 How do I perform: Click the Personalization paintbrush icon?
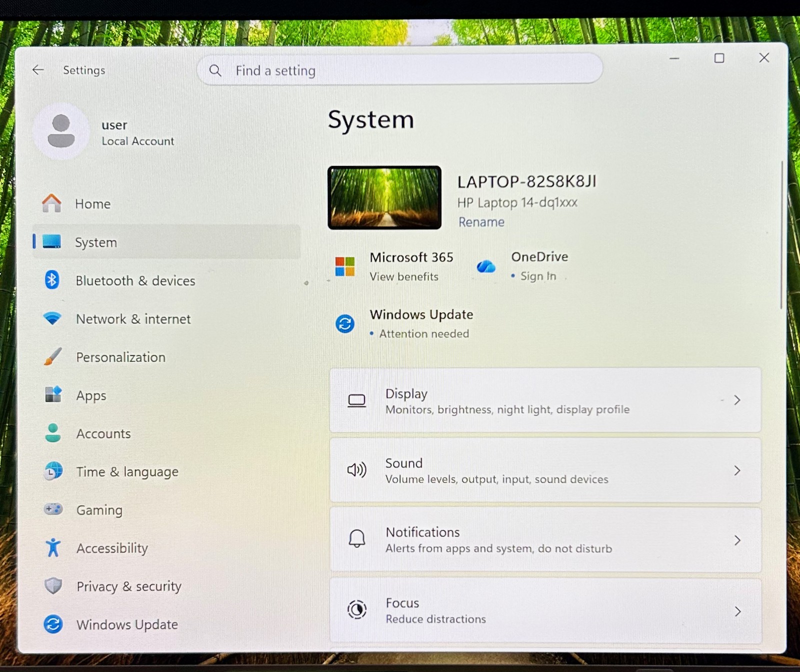coord(52,356)
